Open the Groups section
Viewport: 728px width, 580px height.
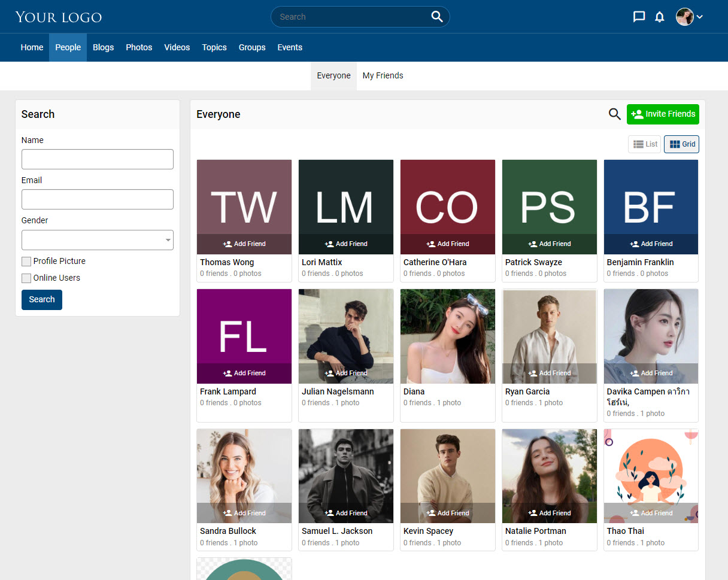[x=252, y=47]
